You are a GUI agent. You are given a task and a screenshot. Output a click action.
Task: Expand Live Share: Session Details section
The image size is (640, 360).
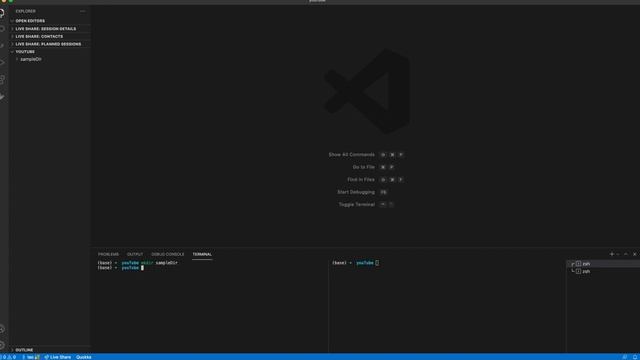(50, 29)
